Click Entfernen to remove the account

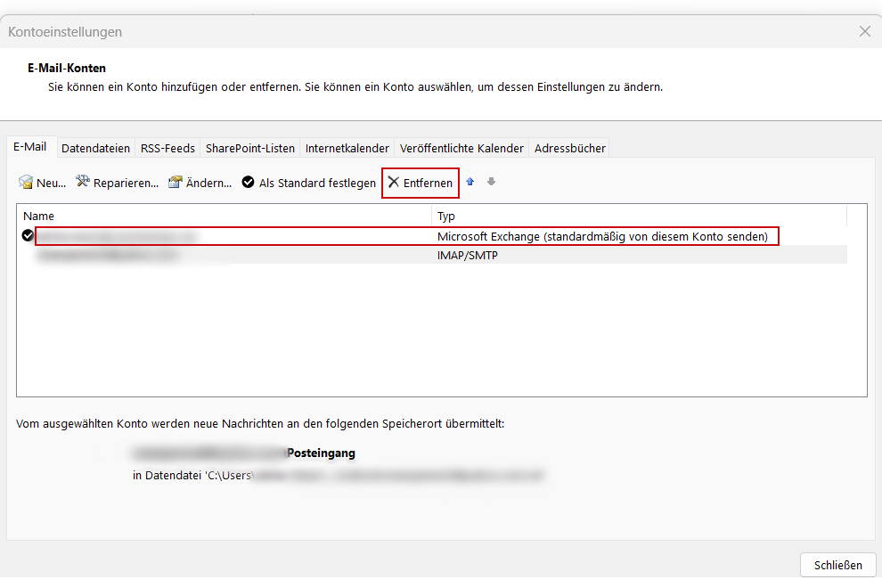pyautogui.click(x=421, y=183)
